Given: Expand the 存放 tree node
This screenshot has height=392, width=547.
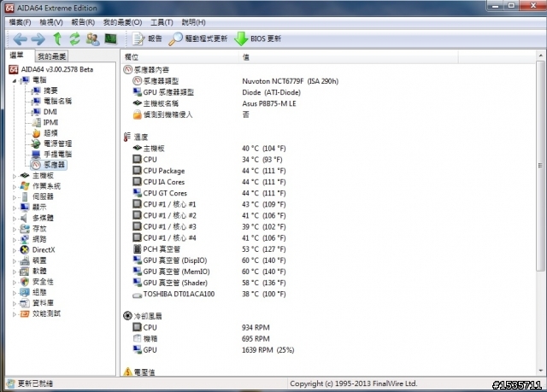Looking at the screenshot, I should click(15, 229).
